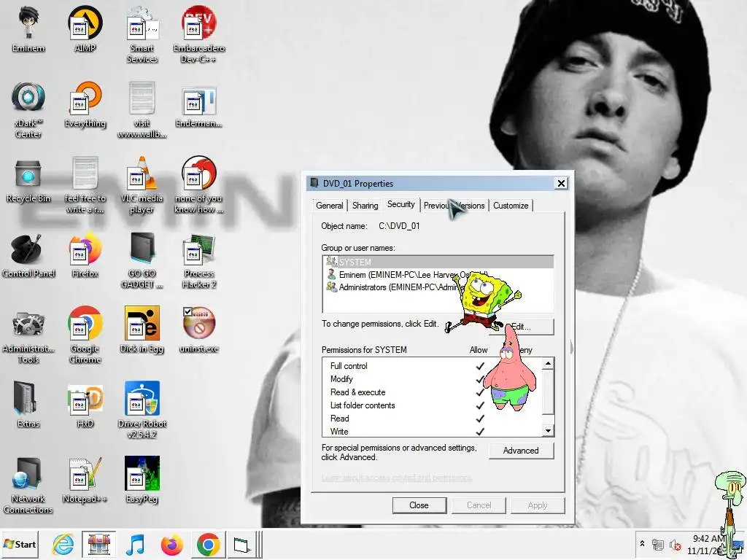Open Chrome from the taskbar
Screen dimensions: 747x560
[x=208, y=544]
